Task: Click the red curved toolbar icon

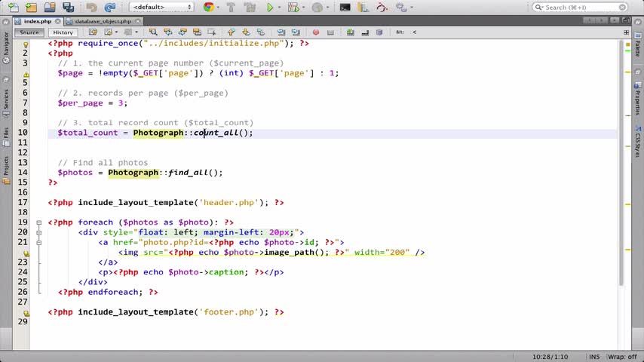Action: click(382, 7)
